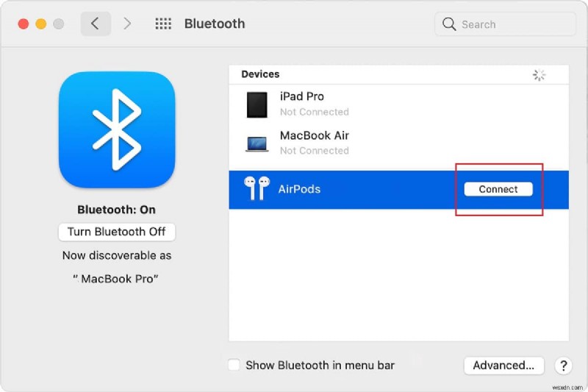588x392 pixels.
Task: Click the Bluetooth: On status label
Action: point(117,210)
